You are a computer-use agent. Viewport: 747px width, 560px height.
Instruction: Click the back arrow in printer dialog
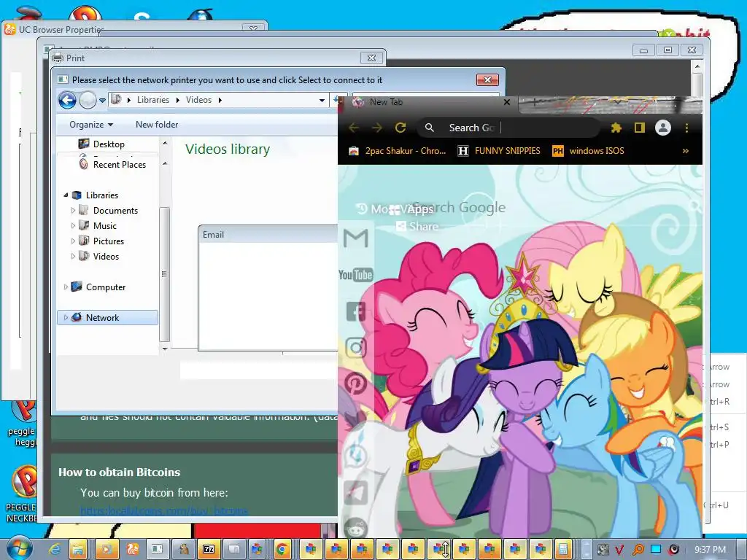tap(67, 100)
